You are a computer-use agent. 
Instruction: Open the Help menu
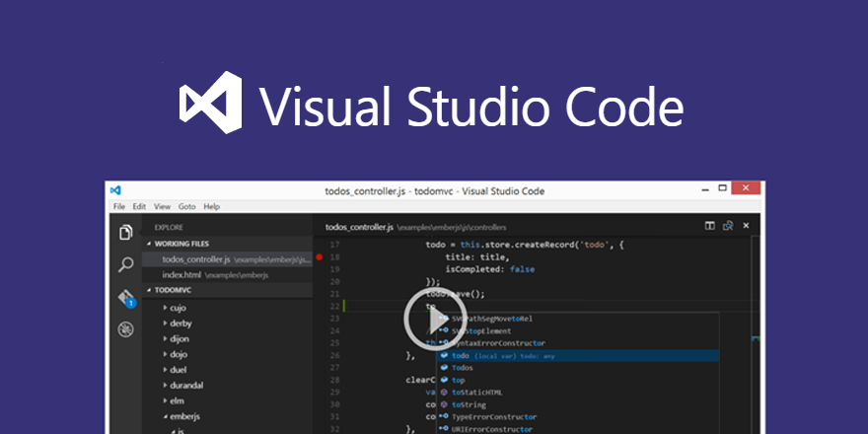tap(211, 206)
